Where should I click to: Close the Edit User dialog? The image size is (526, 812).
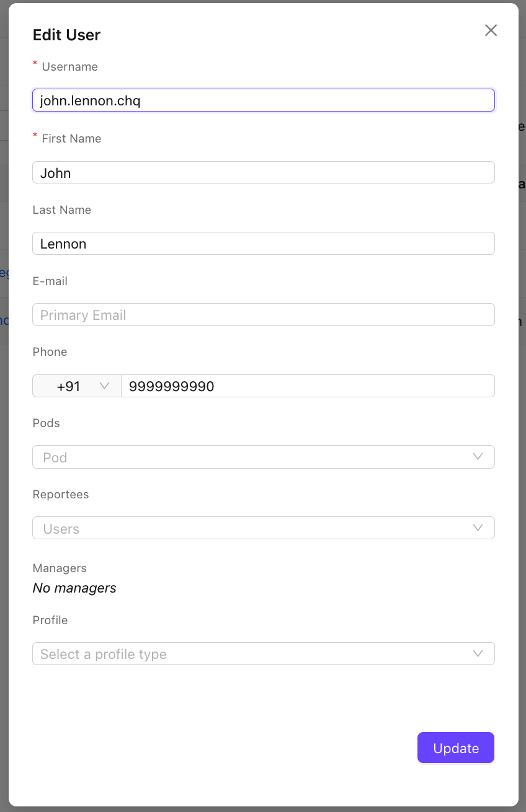pos(491,30)
